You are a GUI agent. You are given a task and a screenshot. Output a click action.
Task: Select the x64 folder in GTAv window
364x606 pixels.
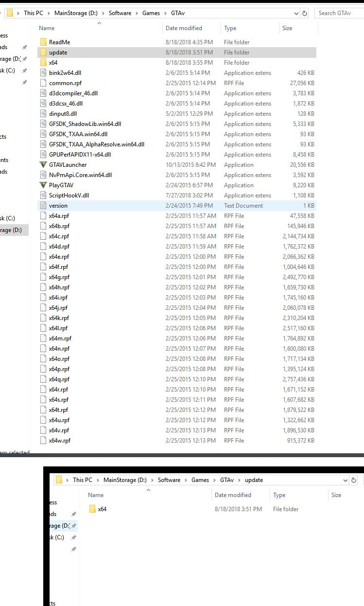(53, 63)
